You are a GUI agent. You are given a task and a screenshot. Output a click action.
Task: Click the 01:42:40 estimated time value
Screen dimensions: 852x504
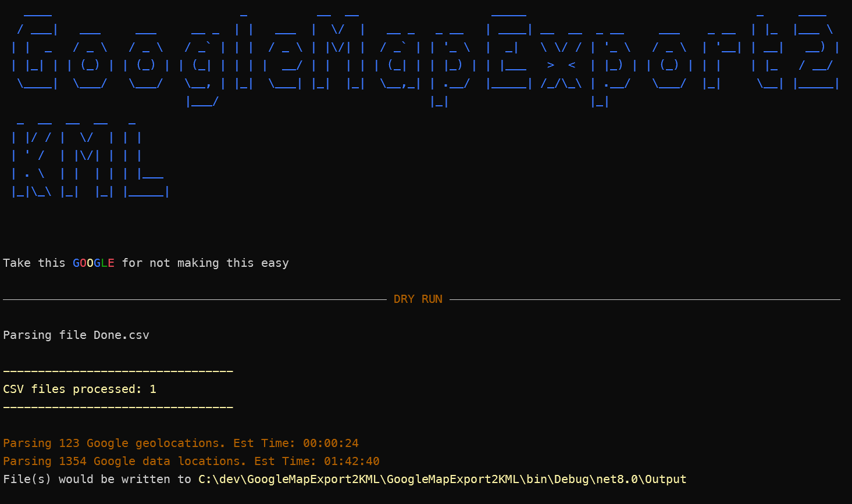[351, 461]
